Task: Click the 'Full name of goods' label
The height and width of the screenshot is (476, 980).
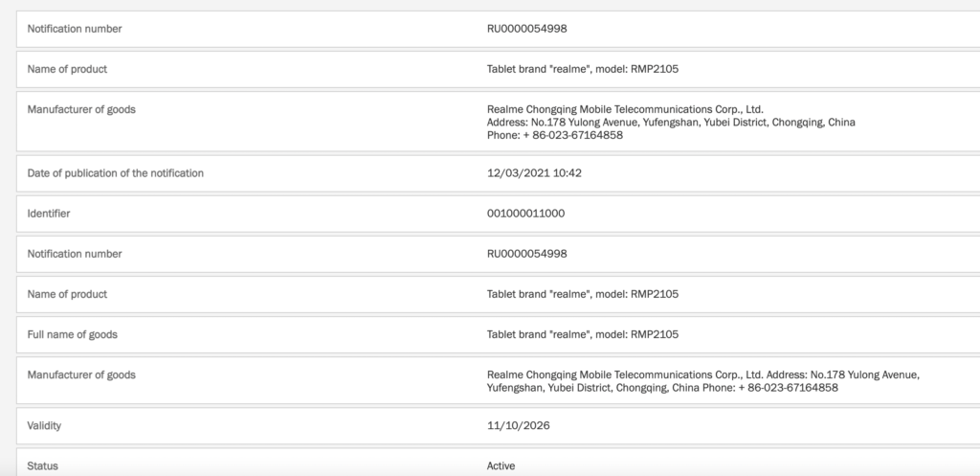Action: (72, 334)
